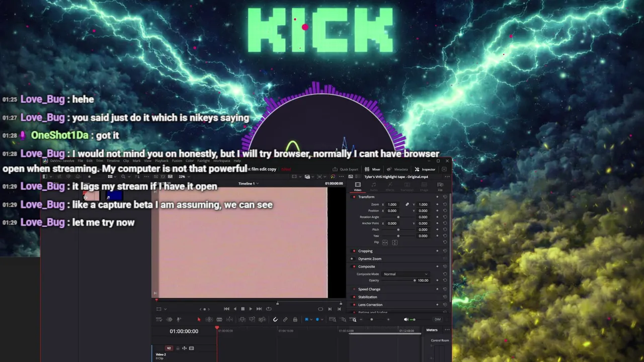The image size is (644, 362).
Task: Open the marker color dropdown arrow
Action: click(322, 319)
